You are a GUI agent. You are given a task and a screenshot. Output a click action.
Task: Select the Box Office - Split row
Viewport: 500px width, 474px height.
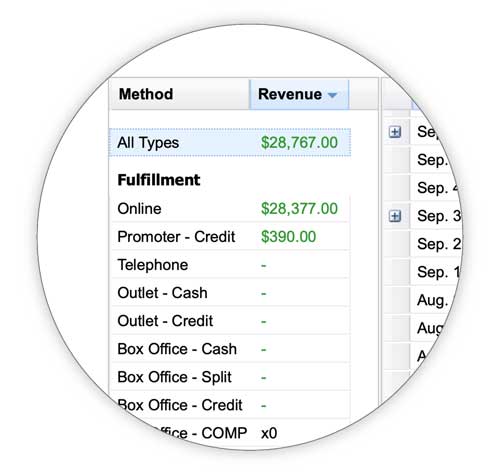230,377
